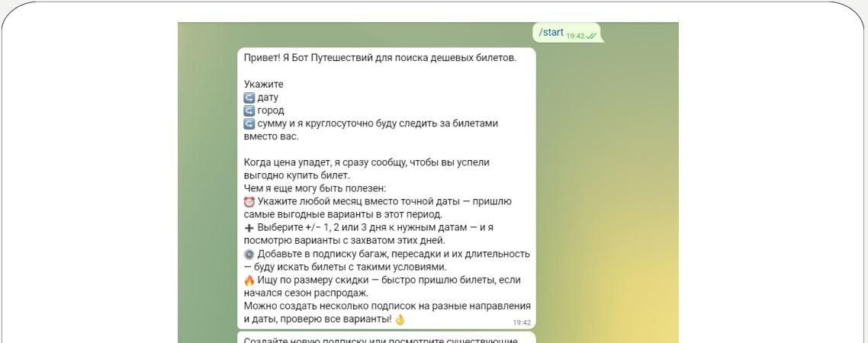Click the double check read receipt on /start
868x343 pixels.
(591, 36)
